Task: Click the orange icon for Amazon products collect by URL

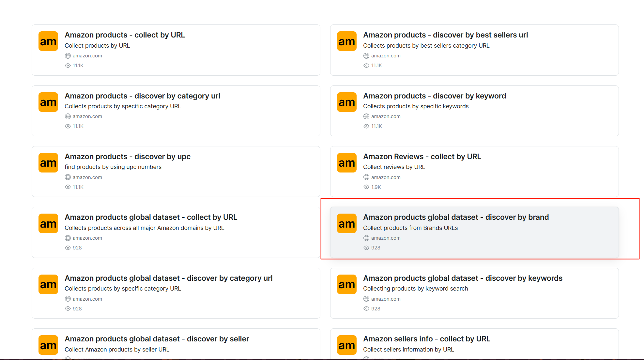Action: pos(48,41)
